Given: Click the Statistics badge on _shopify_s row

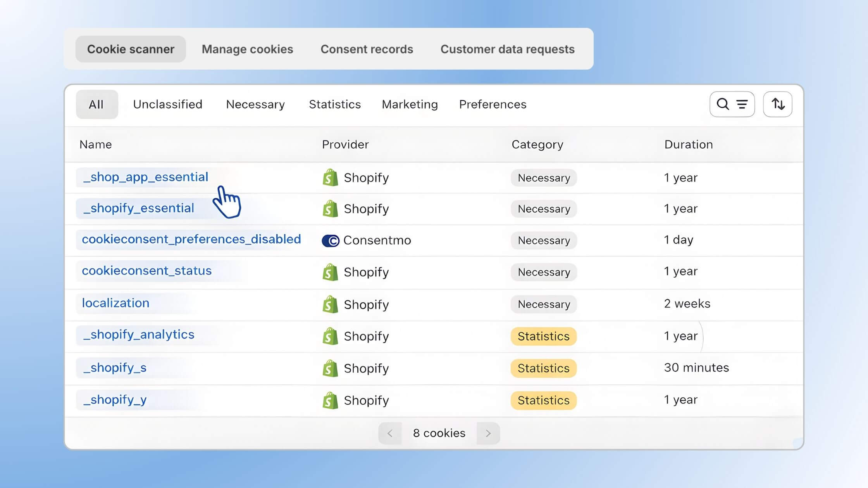Looking at the screenshot, I should [x=543, y=368].
